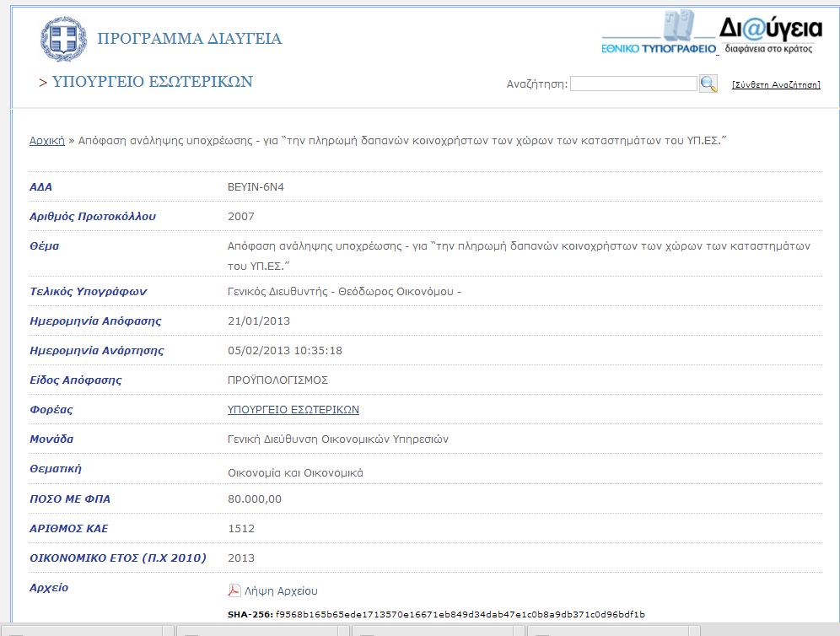Screen dimensions: 840x636
Task: Download file via Λήψη Αρχείου
Action: click(x=287, y=591)
